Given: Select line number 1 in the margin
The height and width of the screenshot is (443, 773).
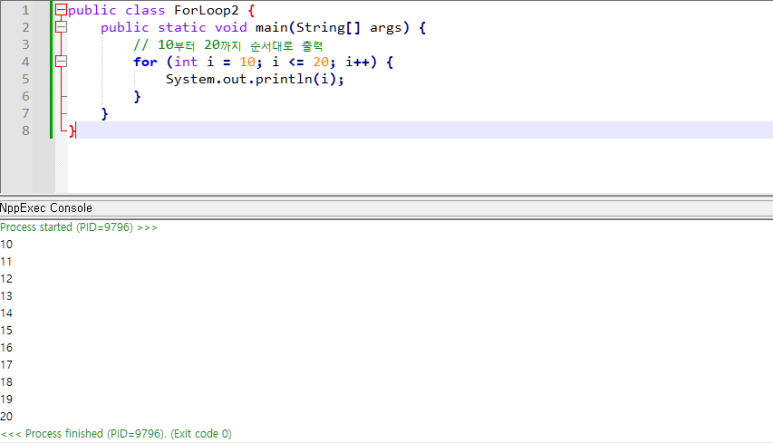Looking at the screenshot, I should coord(25,10).
